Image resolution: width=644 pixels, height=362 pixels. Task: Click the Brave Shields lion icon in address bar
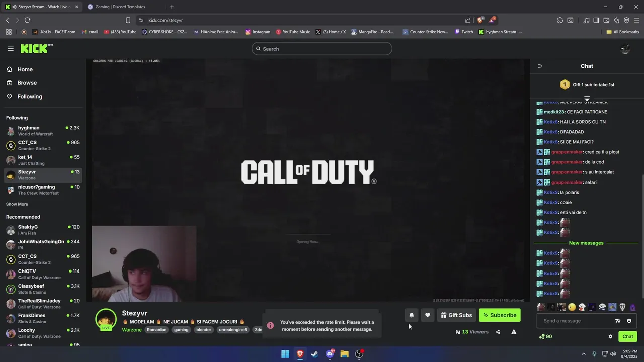pos(480,20)
